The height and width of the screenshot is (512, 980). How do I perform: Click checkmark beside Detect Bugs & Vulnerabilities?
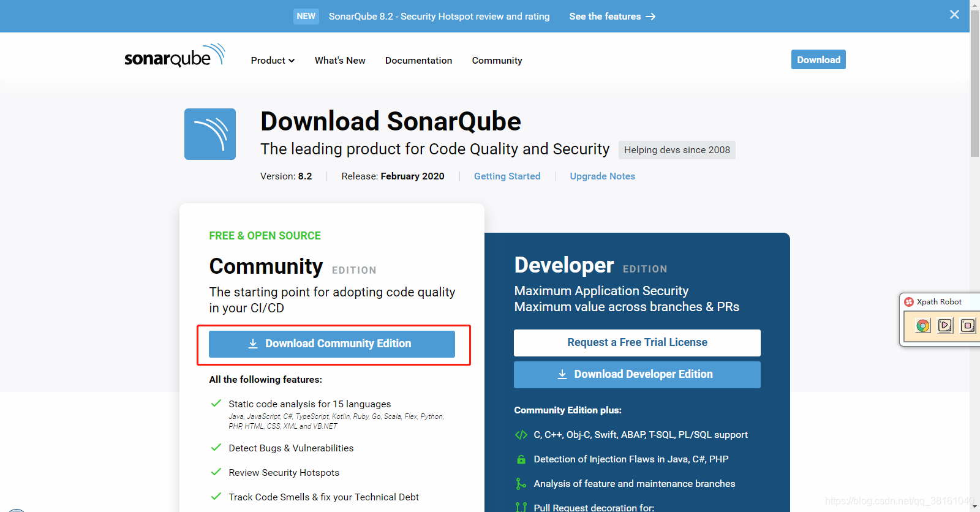click(216, 448)
